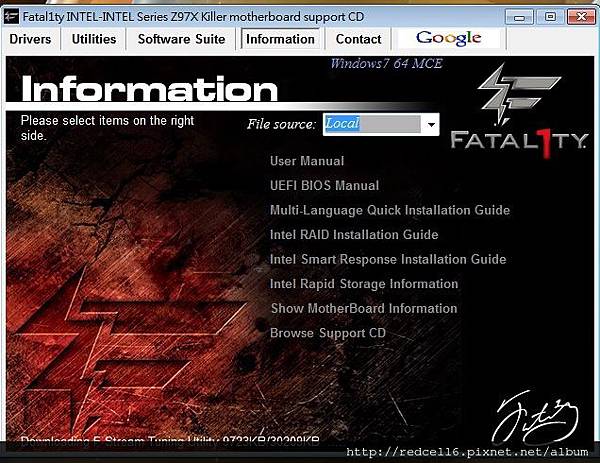Expand the File source dropdown arrow
This screenshot has width=600, height=463.
pyautogui.click(x=431, y=124)
